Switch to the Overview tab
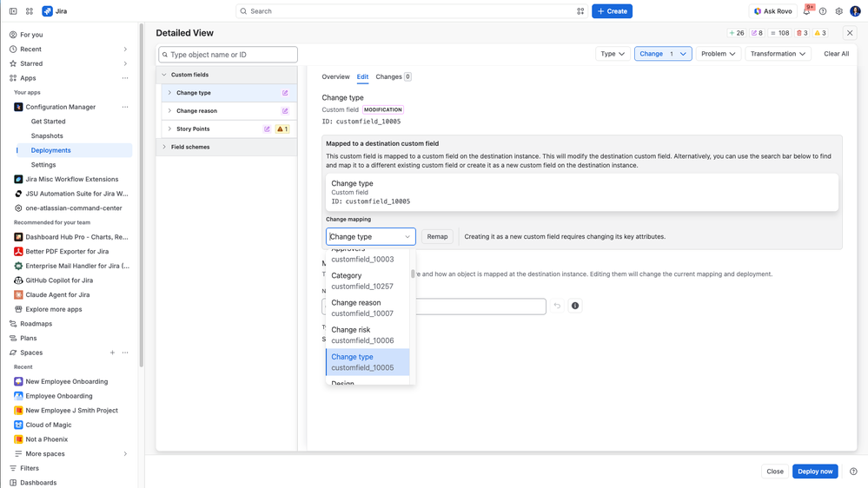 (335, 77)
